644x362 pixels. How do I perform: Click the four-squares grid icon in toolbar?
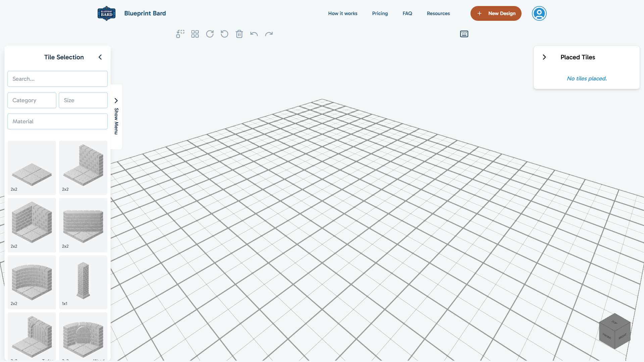pyautogui.click(x=195, y=34)
